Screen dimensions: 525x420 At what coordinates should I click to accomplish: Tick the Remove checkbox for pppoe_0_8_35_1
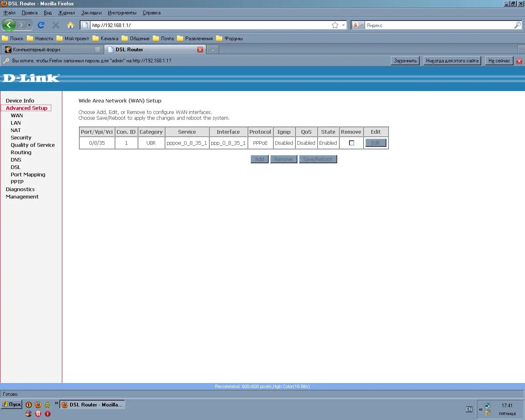(x=352, y=143)
